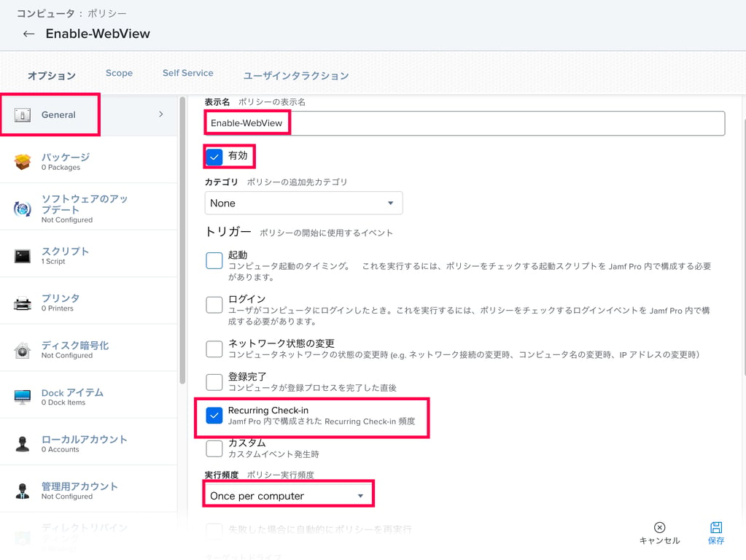Click the Disk Encryption vault icon
This screenshot has width=746, height=560.
point(23,350)
